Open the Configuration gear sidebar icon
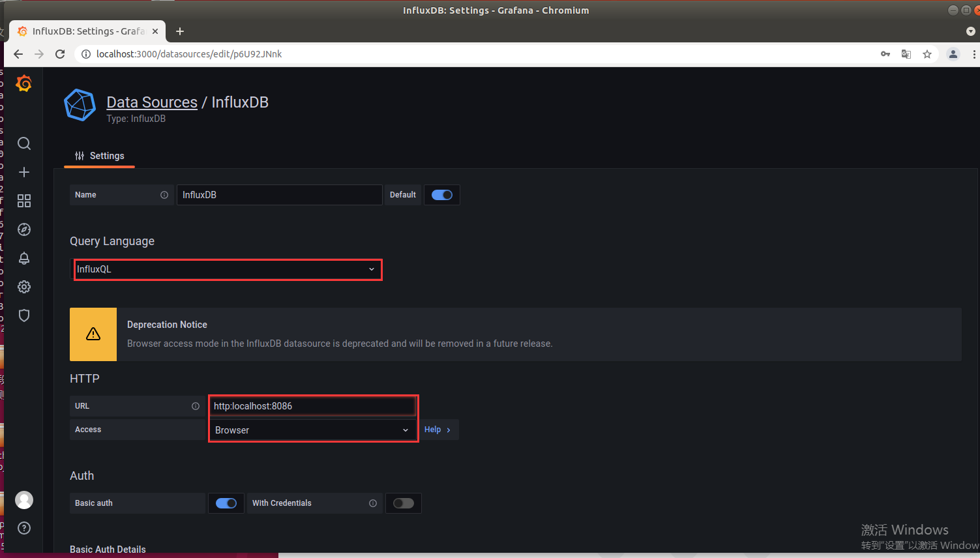This screenshot has width=980, height=558. pyautogui.click(x=24, y=287)
